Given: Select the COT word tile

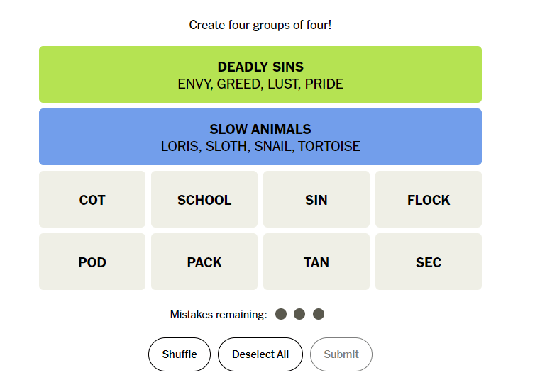Looking at the screenshot, I should click(92, 200).
